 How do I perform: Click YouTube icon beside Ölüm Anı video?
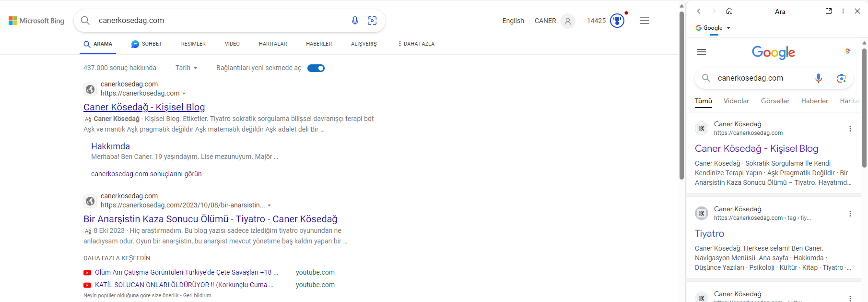(x=87, y=273)
